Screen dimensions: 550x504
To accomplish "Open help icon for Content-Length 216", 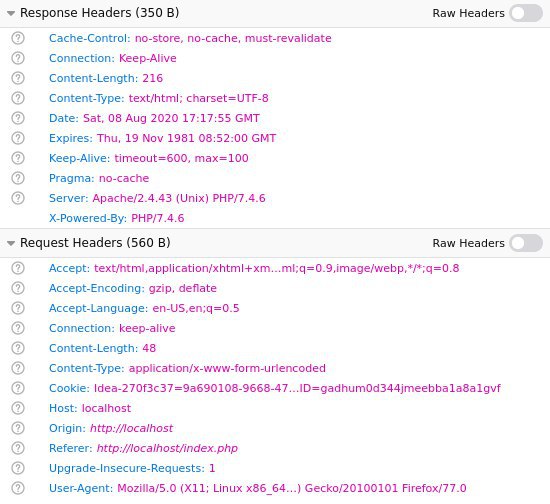I will click(x=18, y=78).
